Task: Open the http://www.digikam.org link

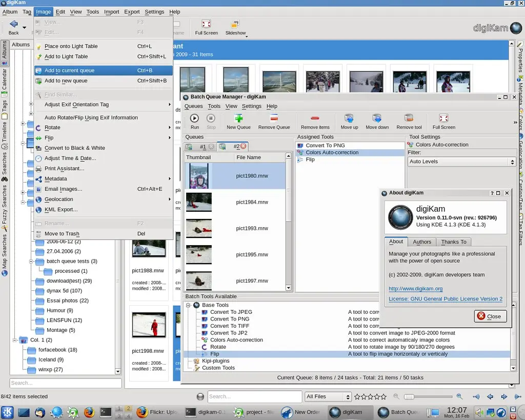Action: click(x=415, y=288)
